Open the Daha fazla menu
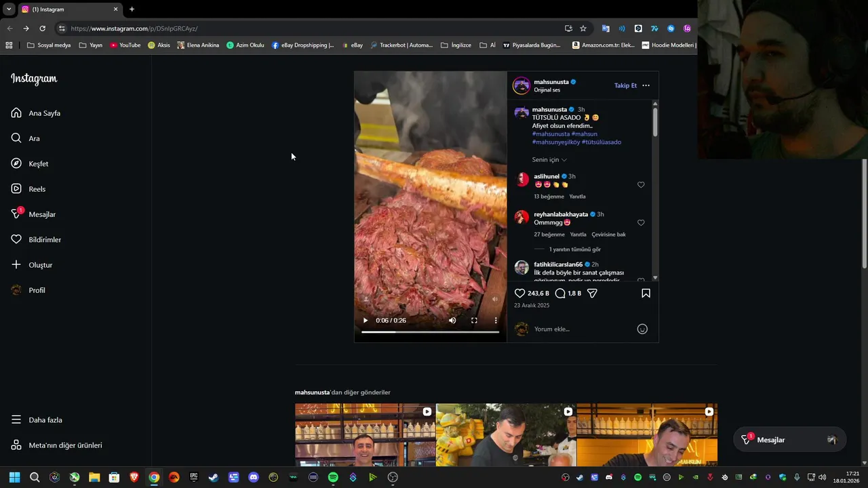The height and width of the screenshot is (488, 868). coord(37,420)
